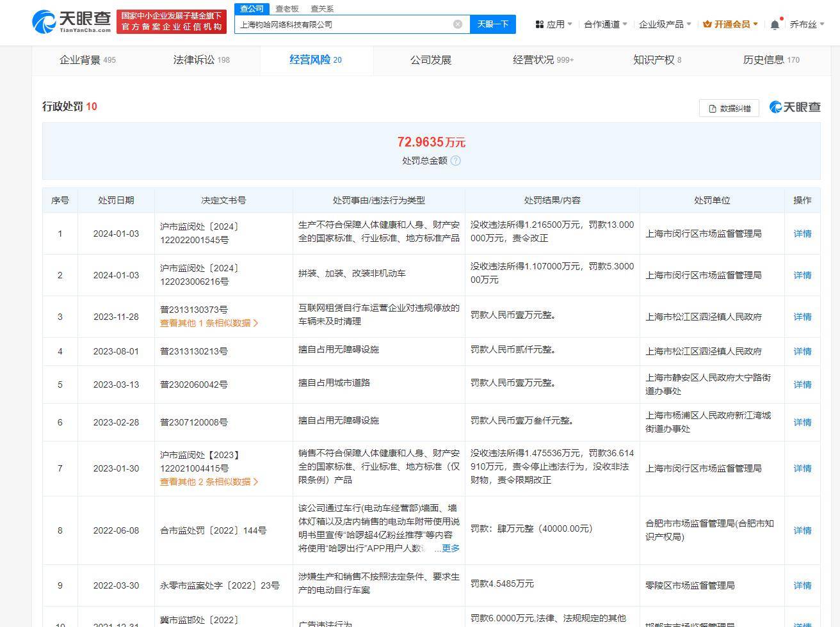Open 详情 for the 拼装、加装、改装非机动车 row
Screen dimensions: 840x627
point(802,275)
